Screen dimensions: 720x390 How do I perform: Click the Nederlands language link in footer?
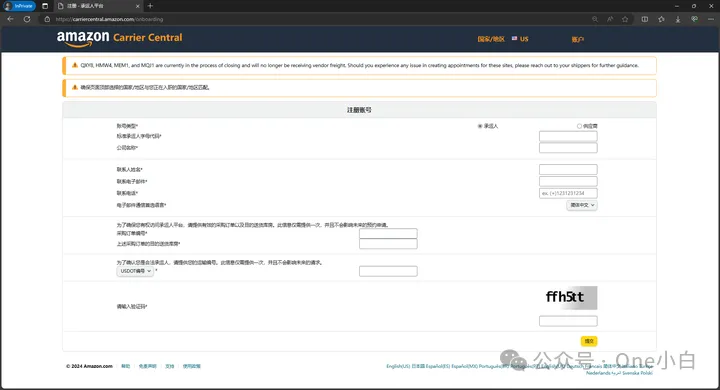coord(598,373)
